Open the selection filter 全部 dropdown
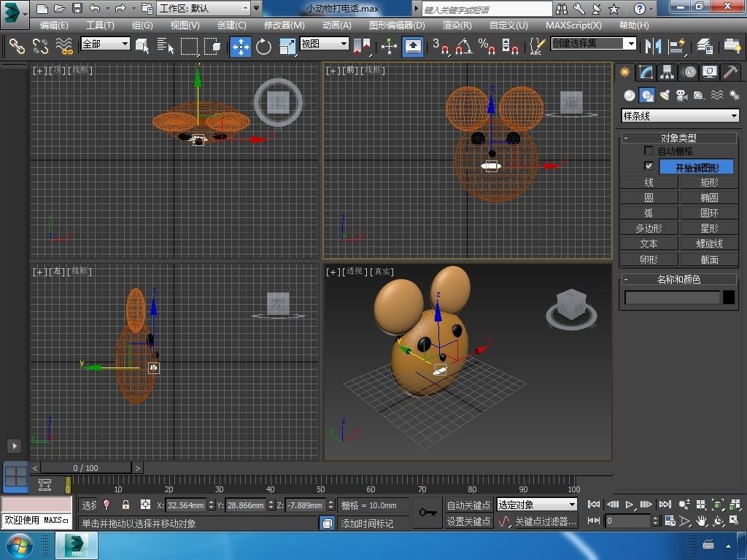747x560 pixels. 105,44
